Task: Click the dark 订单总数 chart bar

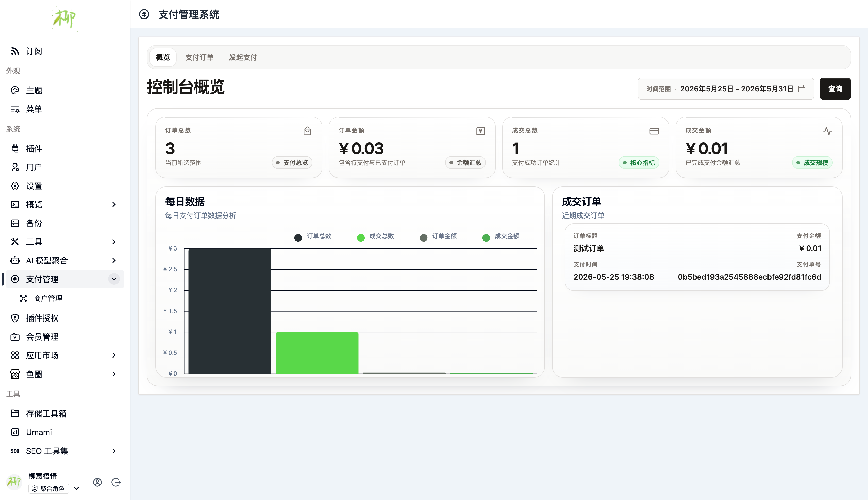Action: click(x=230, y=311)
